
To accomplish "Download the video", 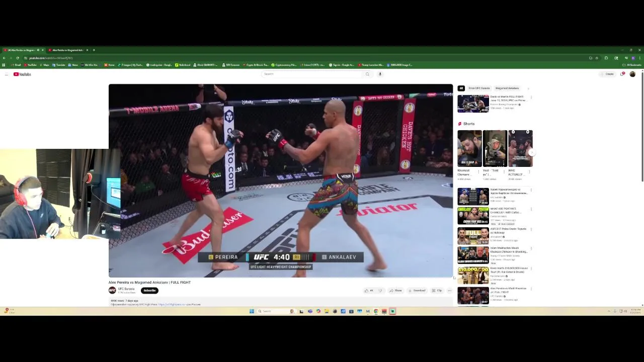I will (x=417, y=291).
